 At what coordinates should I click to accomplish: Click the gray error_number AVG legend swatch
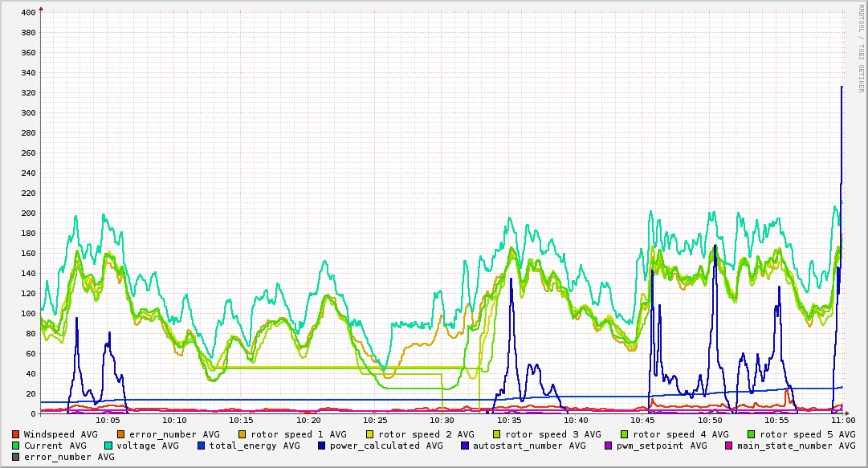coord(16,457)
